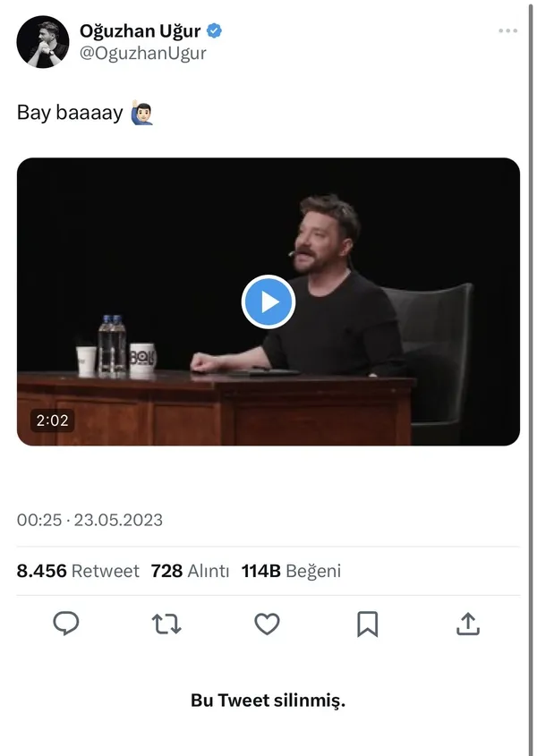Image resolution: width=537 pixels, height=756 pixels.
Task: Like the tweet with the heart icon
Action: tap(267, 624)
